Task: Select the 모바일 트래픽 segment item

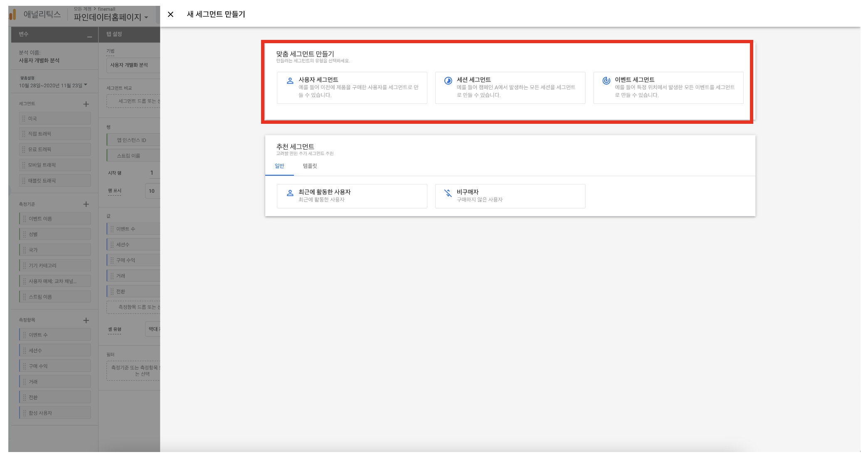Action: [x=55, y=165]
